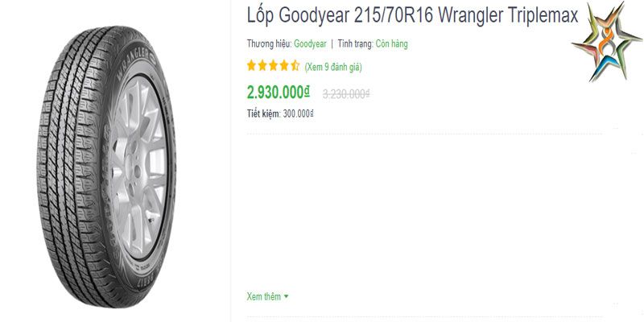Click the first rating star
The image size is (644, 322).
click(x=251, y=66)
